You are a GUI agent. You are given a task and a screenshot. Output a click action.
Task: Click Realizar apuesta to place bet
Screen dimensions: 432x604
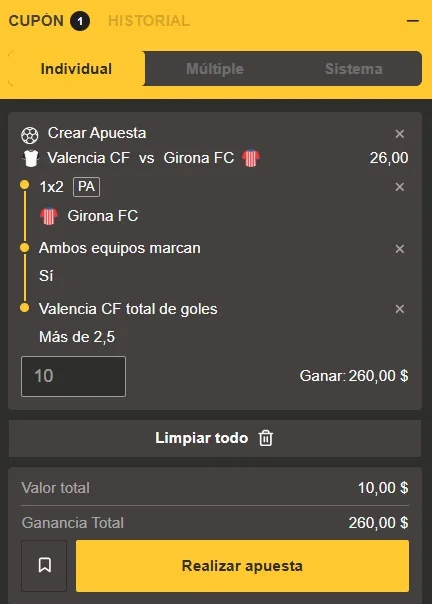point(242,566)
